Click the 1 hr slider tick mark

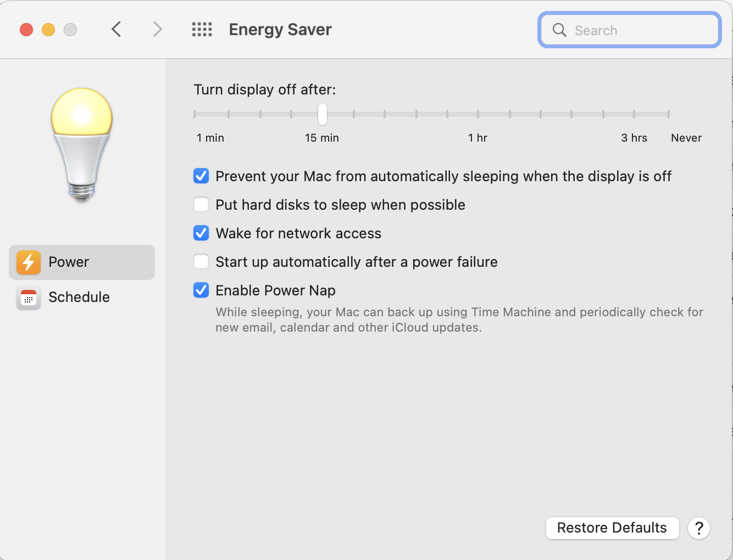point(478,114)
